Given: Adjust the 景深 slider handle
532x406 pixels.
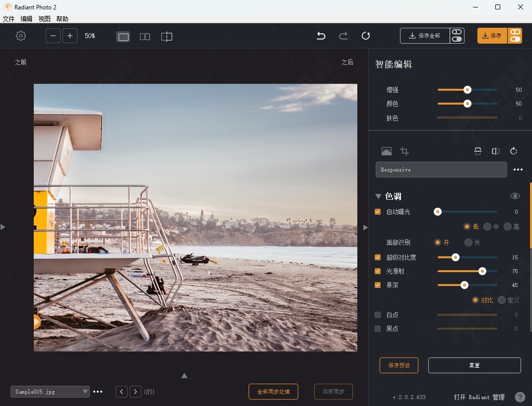Looking at the screenshot, I should 464,285.
